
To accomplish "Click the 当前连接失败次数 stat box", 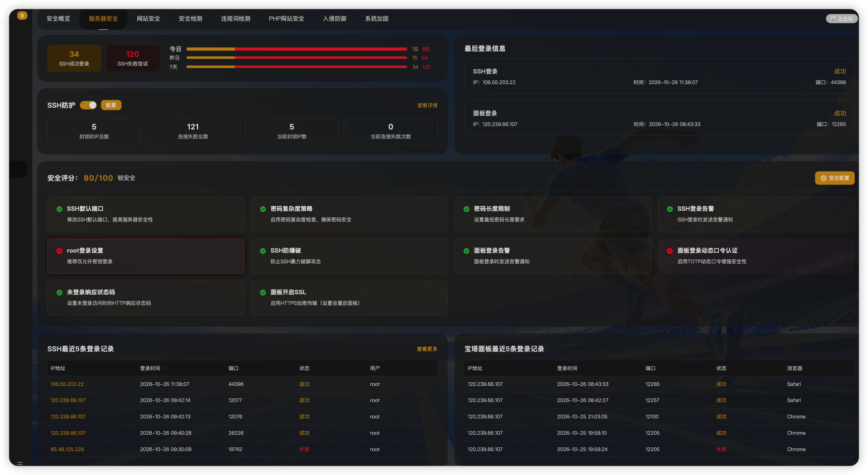I will (391, 131).
